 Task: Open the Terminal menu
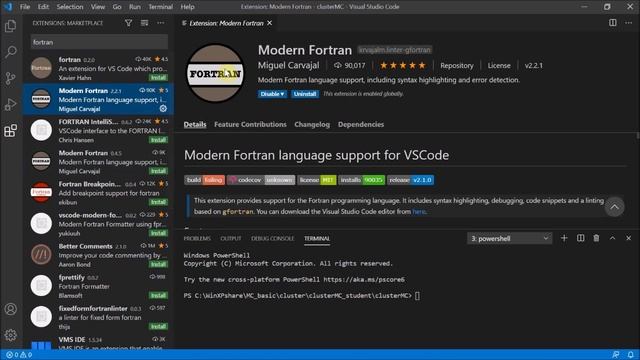coord(160,7)
